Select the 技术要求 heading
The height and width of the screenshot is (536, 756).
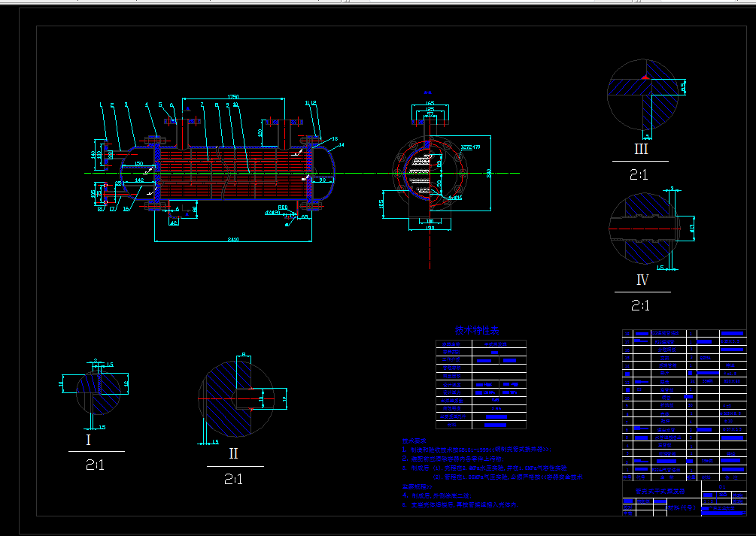414,441
